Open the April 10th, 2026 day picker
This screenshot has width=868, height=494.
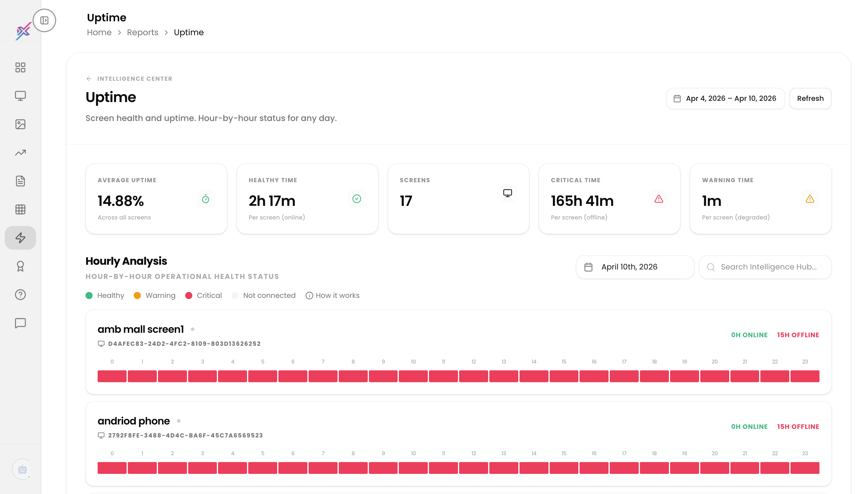(635, 267)
